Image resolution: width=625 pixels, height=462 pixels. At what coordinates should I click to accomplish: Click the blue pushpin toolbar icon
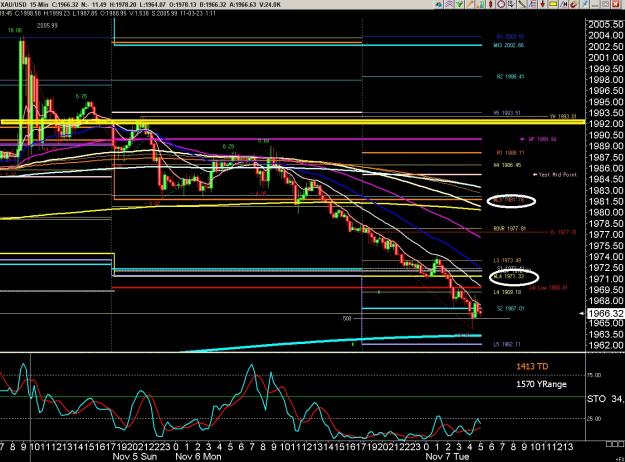point(585,4)
